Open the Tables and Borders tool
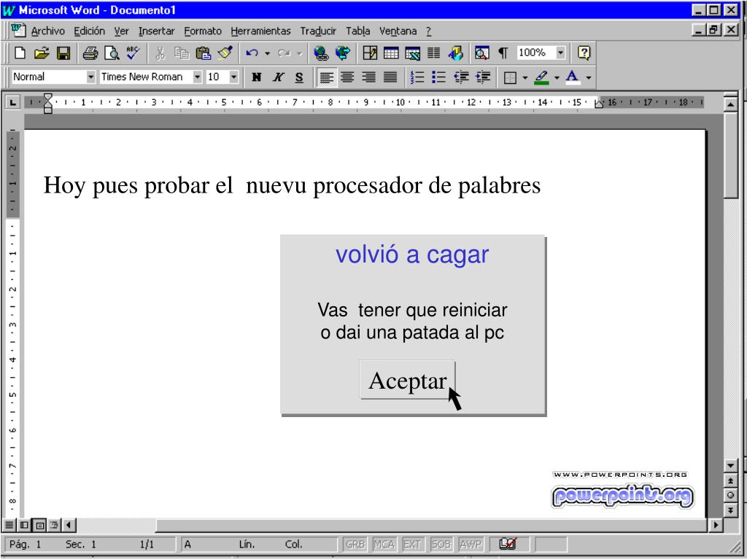747x560 pixels. 370,52
